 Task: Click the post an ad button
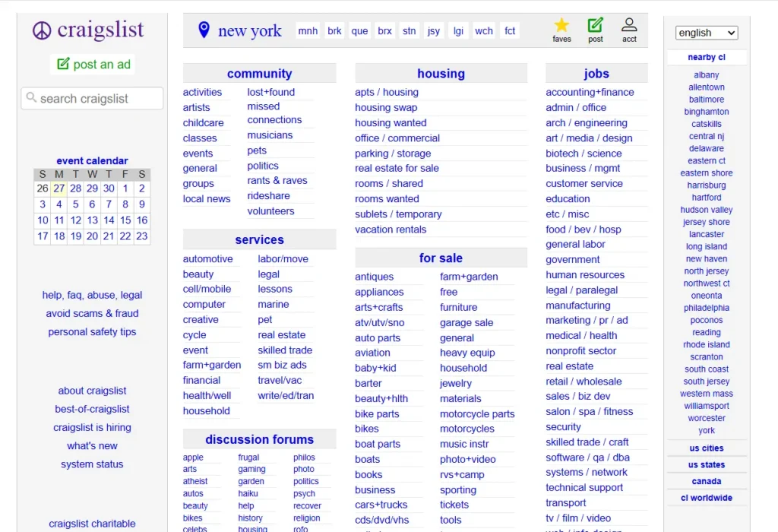[x=93, y=65]
